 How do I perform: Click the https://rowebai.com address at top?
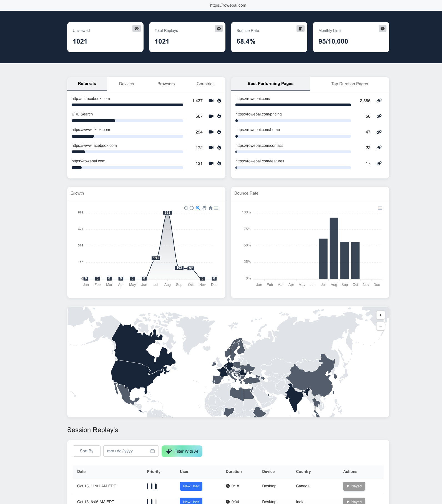pyautogui.click(x=228, y=5)
